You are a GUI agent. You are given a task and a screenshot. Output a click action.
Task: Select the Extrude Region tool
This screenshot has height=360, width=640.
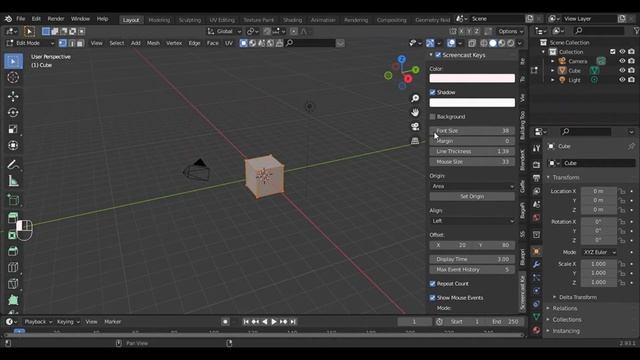coord(13,218)
